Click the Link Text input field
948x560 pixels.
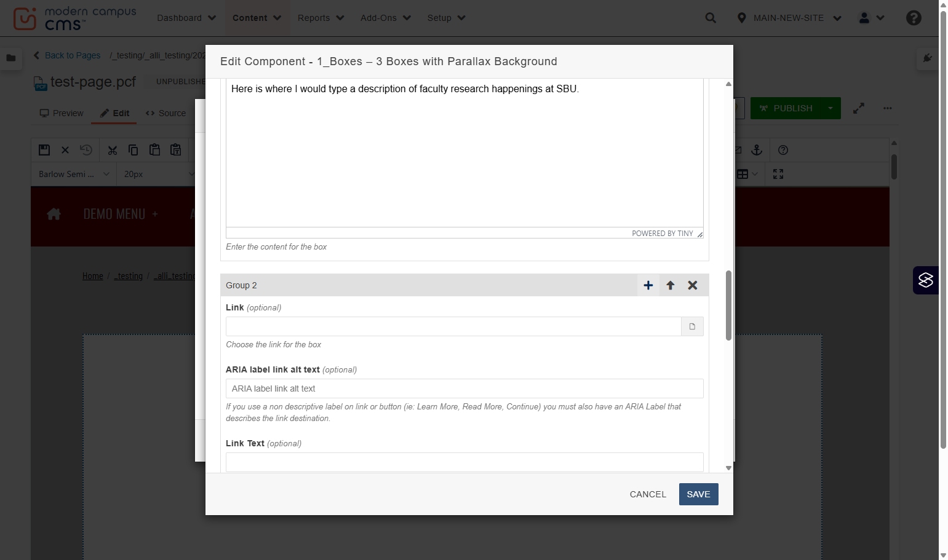click(x=464, y=462)
